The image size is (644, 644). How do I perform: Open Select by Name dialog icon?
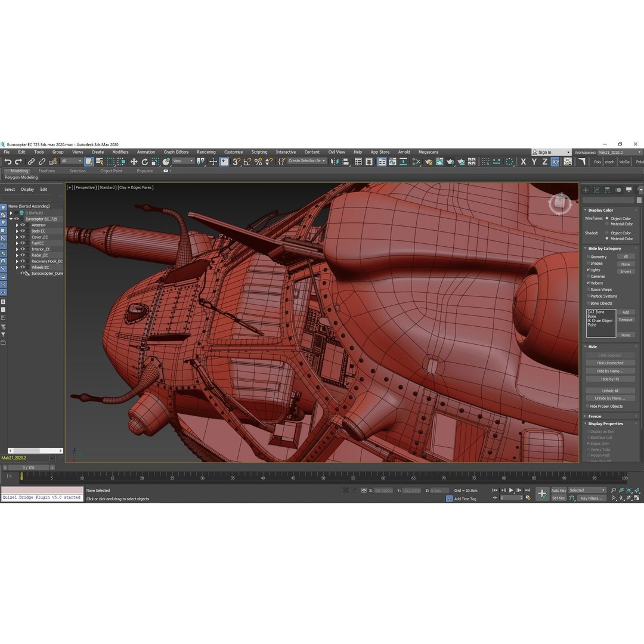100,162
